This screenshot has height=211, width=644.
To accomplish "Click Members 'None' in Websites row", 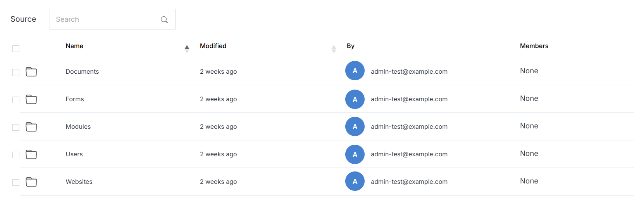I will (529, 181).
